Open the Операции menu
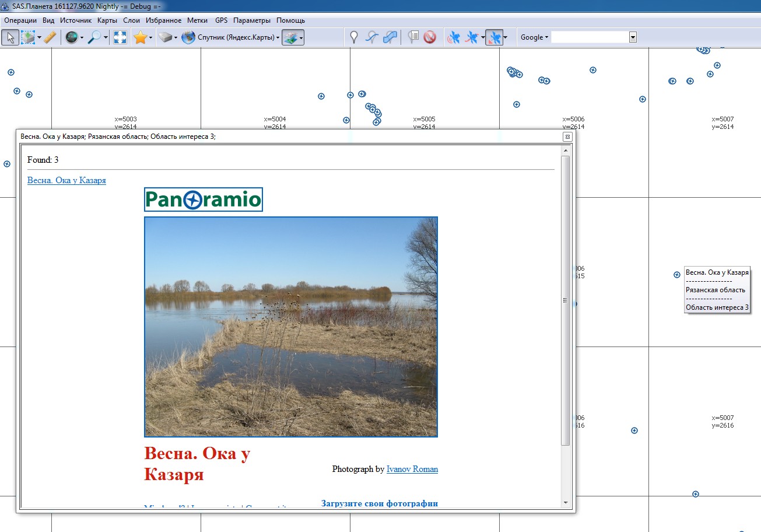 pos(20,20)
